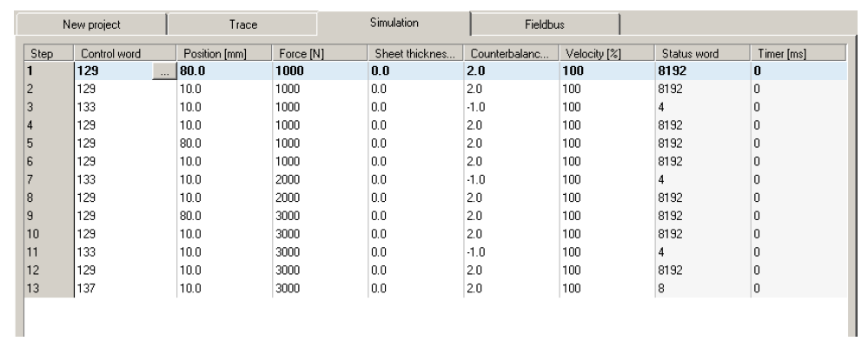The image size is (868, 348).
Task: Click the Position [mm] column header
Action: [224, 54]
